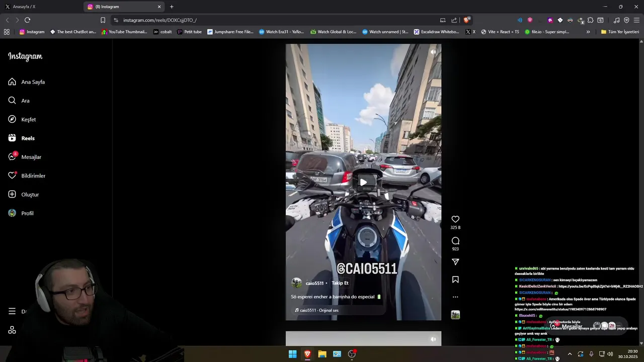644x362 pixels.
Task: Click the share page icon in address bar
Action: click(454, 20)
